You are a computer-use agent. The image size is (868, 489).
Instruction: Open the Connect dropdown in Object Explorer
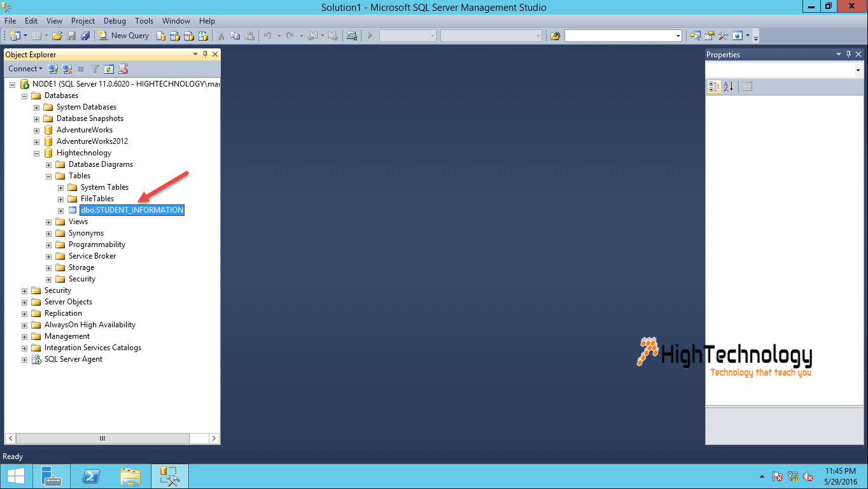(x=25, y=69)
